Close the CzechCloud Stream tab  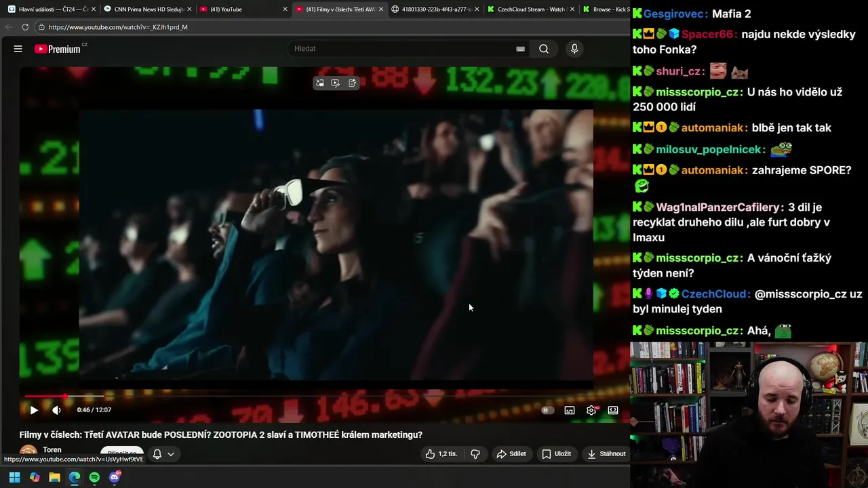(573, 9)
